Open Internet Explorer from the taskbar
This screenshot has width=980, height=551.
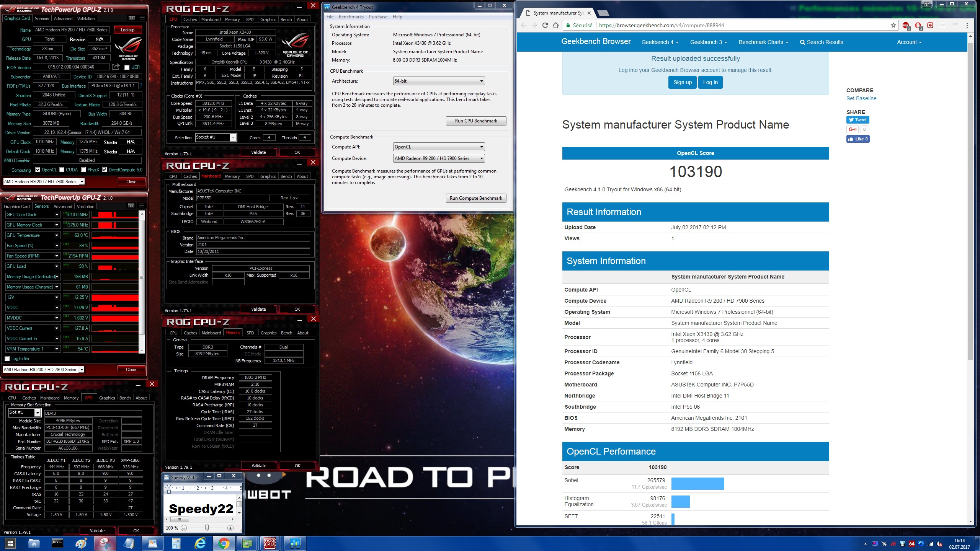click(x=200, y=543)
